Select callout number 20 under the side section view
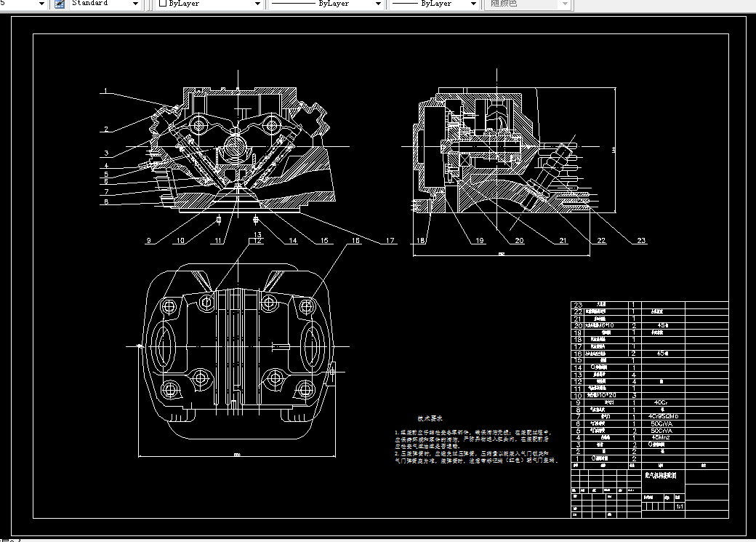The image size is (756, 542). (x=519, y=240)
